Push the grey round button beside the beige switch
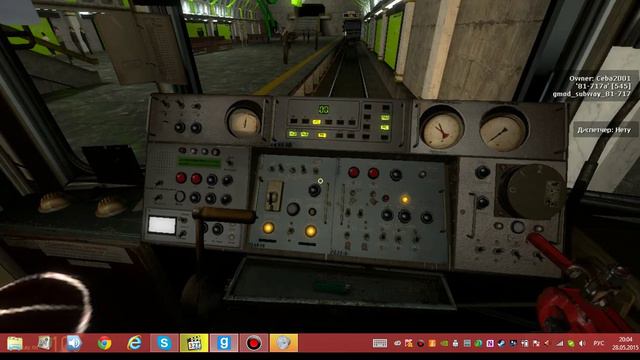Image resolution: width=640 pixels, height=360 pixels. 293,209
